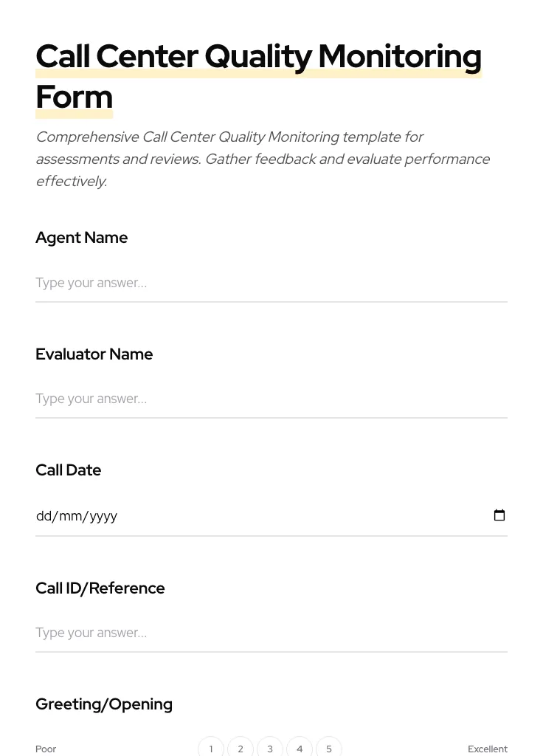Select rating 2 for Greeting/Opening

click(241, 748)
